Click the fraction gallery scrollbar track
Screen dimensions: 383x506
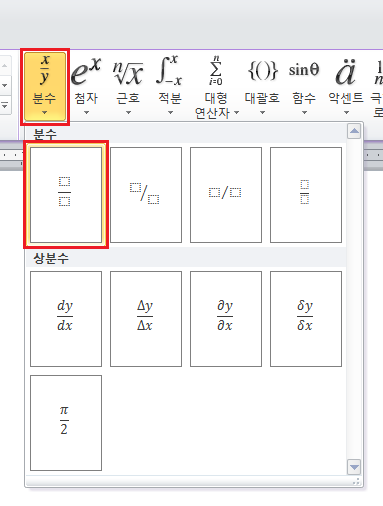click(354, 299)
